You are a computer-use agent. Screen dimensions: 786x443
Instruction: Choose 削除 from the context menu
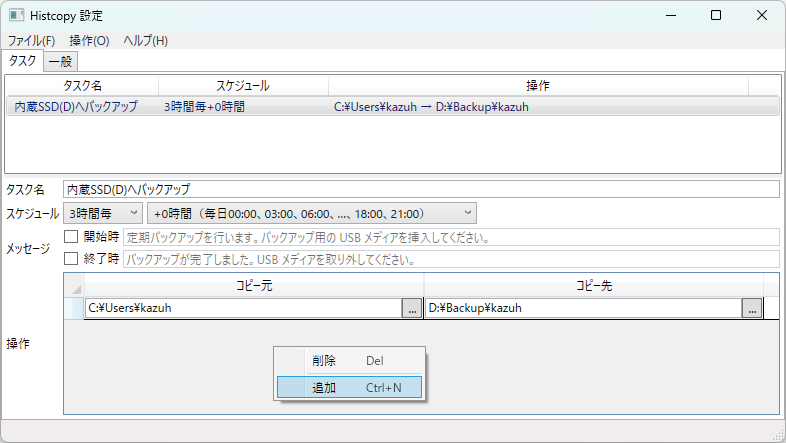pyautogui.click(x=349, y=361)
